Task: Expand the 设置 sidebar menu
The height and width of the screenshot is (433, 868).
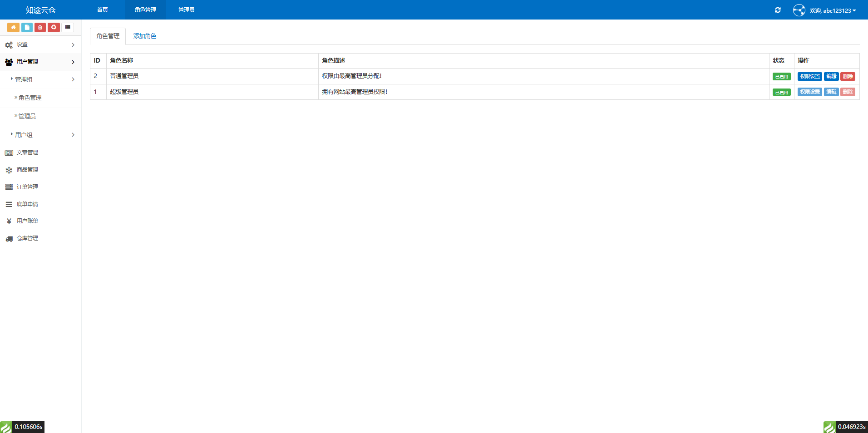Action: (x=40, y=44)
